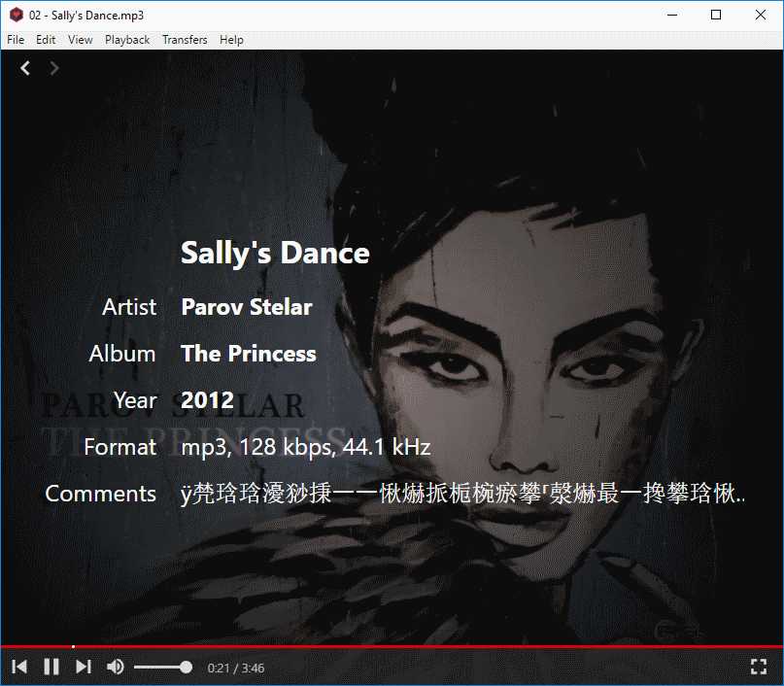This screenshot has height=686, width=784.
Task: Skip to the next track
Action: tap(84, 667)
